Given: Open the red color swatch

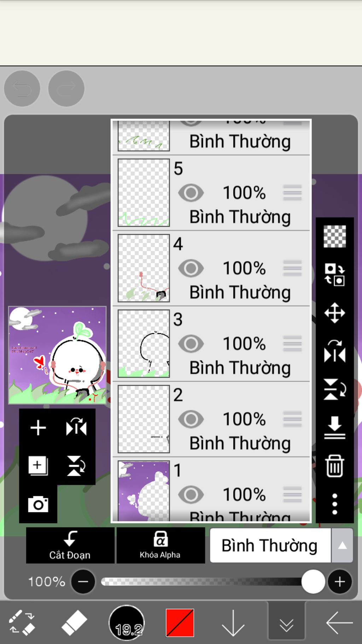Looking at the screenshot, I should coord(180,622).
